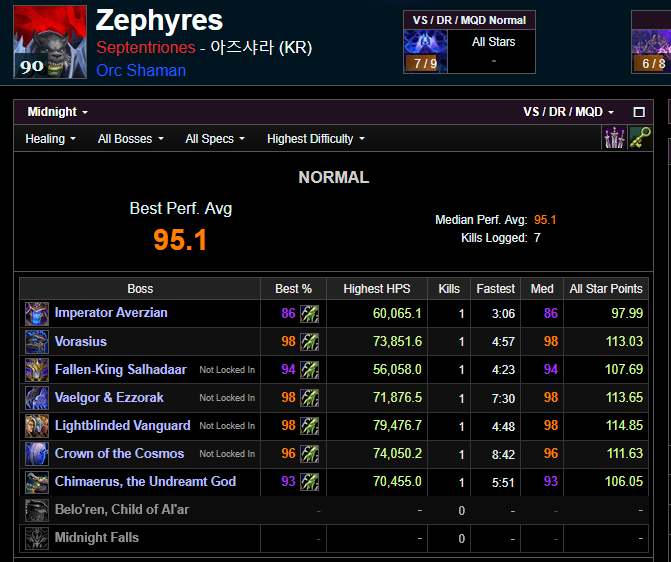671x562 pixels.
Task: Click the Vorasius boss portrait icon
Action: coord(37,341)
